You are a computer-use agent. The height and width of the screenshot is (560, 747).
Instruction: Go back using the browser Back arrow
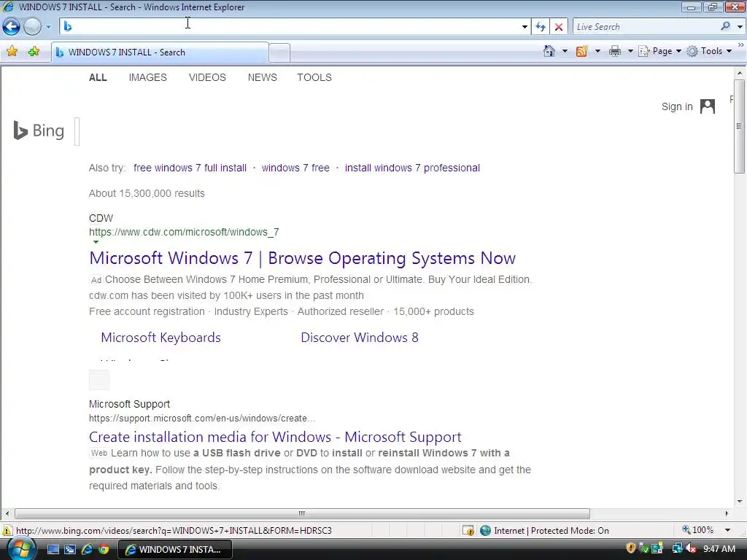(x=11, y=27)
